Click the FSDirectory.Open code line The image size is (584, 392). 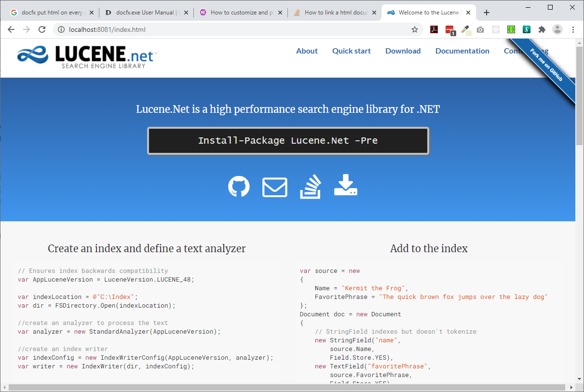click(97, 306)
